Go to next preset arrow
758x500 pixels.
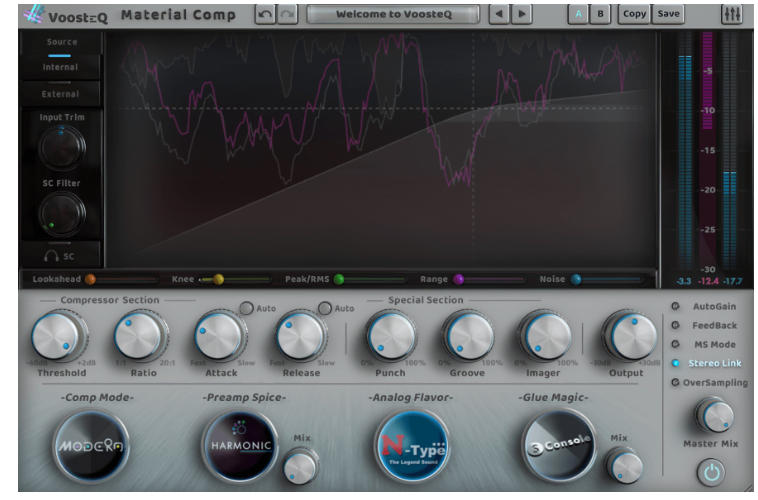point(522,14)
